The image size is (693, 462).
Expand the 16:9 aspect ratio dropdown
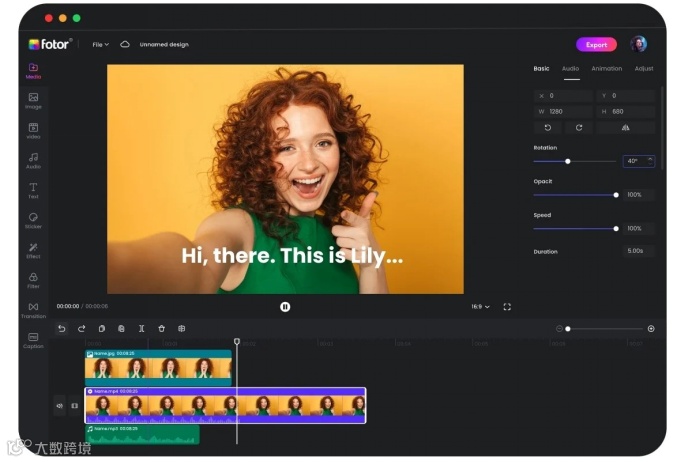[x=480, y=307]
